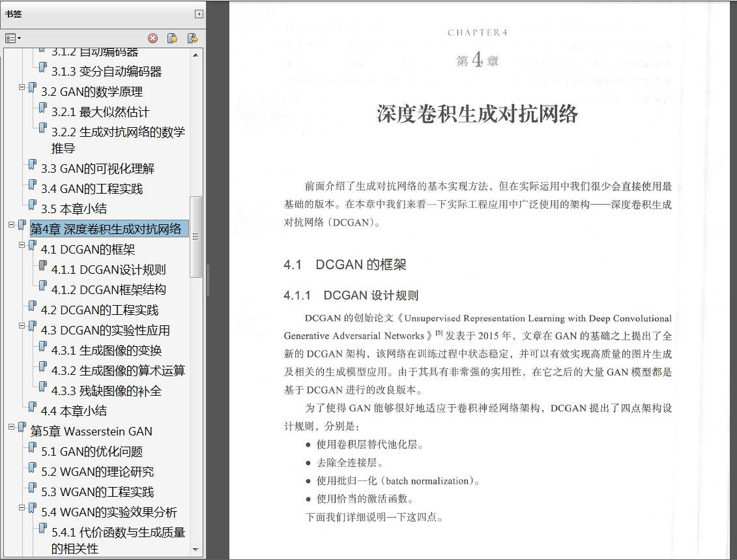
Task: Collapse the 3.2 GAN的数学原理 node
Action: click(22, 87)
